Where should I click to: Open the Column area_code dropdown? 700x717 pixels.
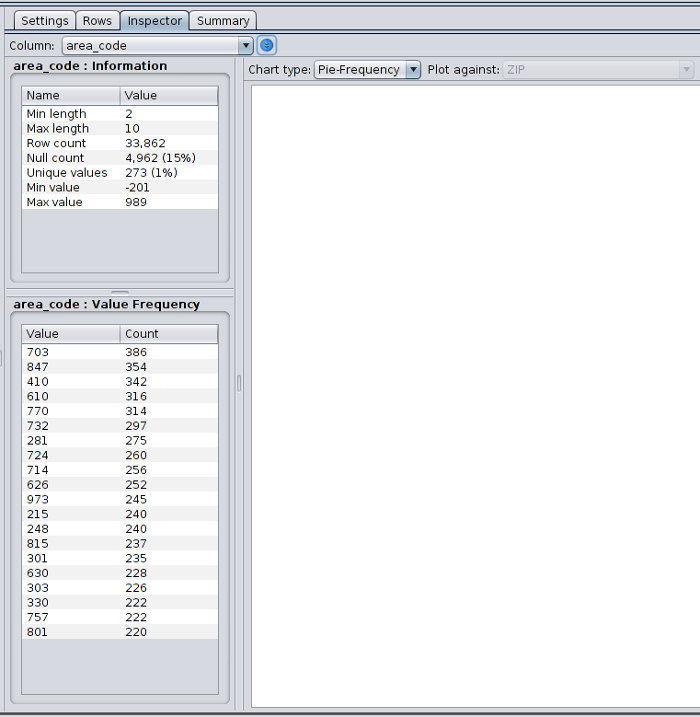[158, 45]
